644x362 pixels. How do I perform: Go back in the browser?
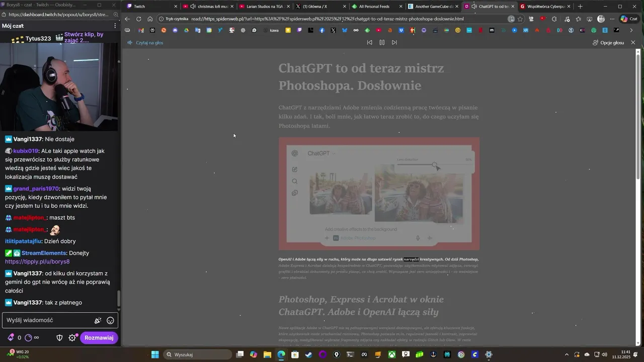click(127, 19)
